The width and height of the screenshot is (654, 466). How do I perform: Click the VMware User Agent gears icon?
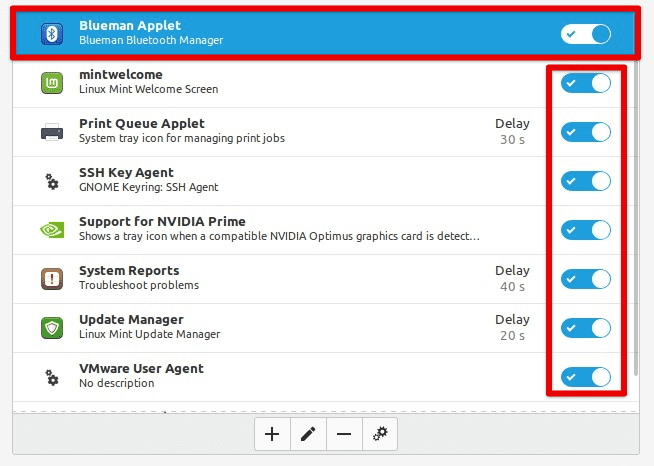pos(52,377)
